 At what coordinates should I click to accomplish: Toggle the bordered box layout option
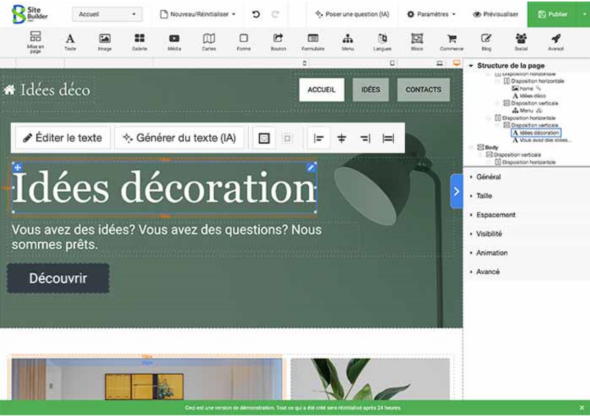pos(264,138)
